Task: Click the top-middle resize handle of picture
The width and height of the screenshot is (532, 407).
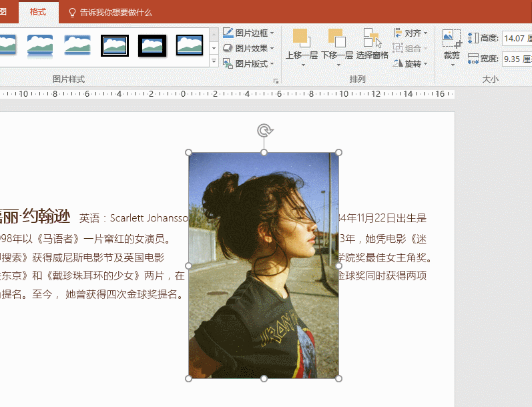Action: [264, 153]
